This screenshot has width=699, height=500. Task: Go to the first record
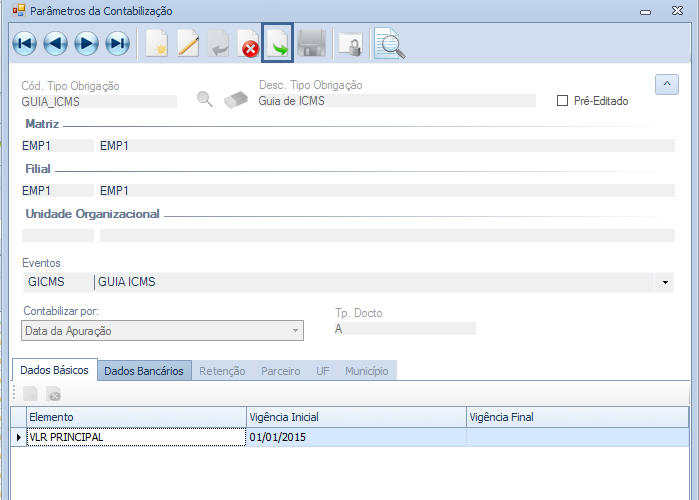(25, 44)
